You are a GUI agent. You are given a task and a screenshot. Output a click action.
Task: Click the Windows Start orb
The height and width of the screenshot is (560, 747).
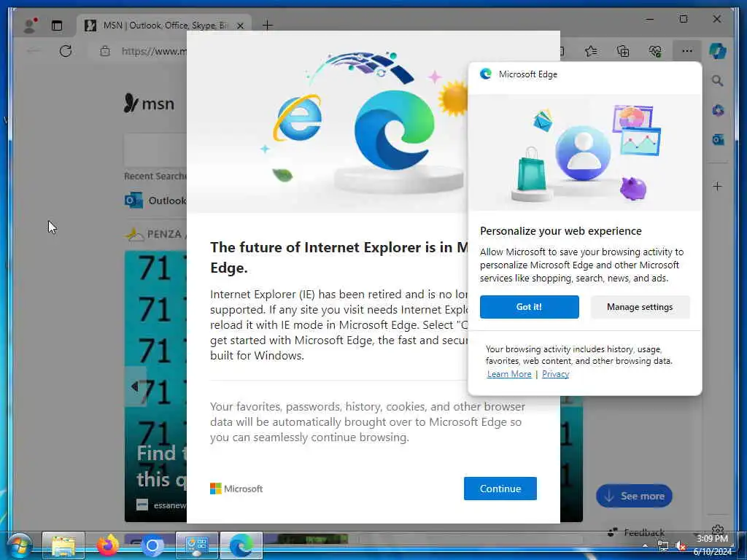(19, 545)
